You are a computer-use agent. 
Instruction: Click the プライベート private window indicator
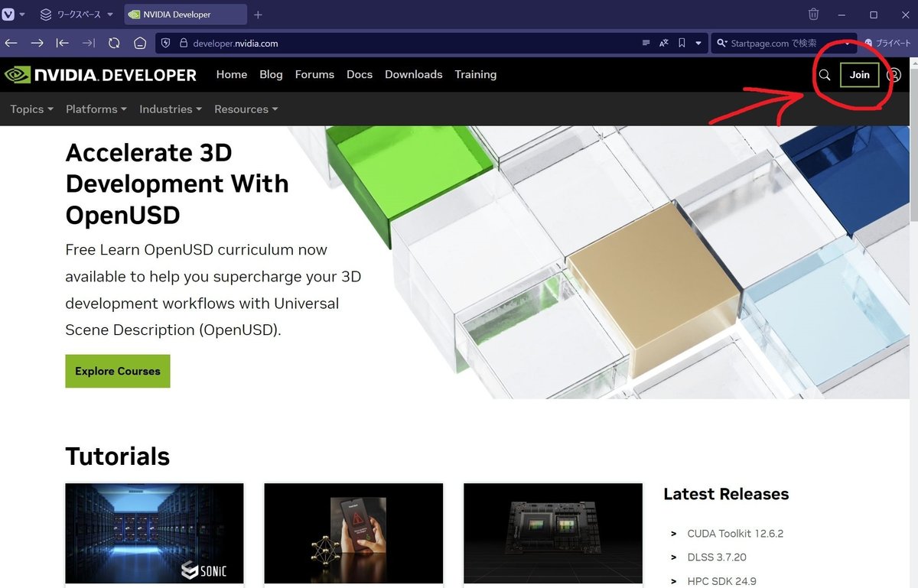pyautogui.click(x=887, y=44)
